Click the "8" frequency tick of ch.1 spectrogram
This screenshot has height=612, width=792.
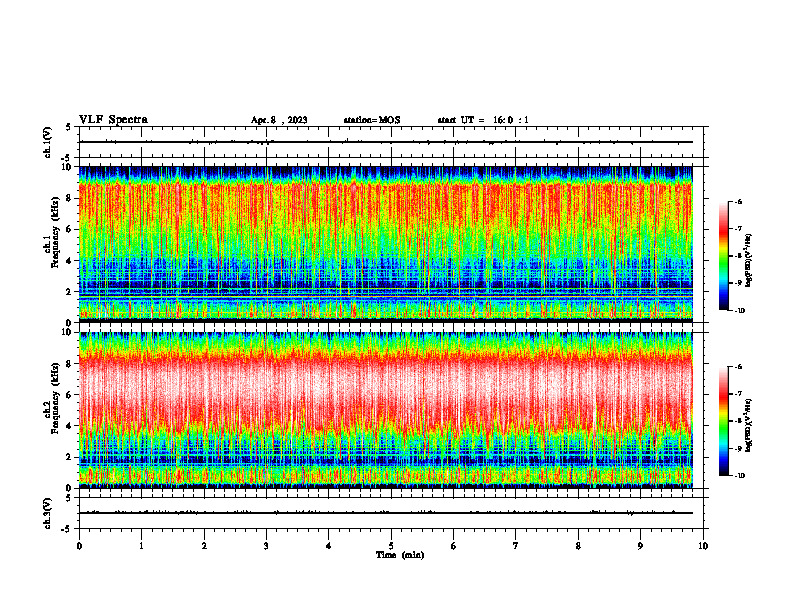(70, 198)
